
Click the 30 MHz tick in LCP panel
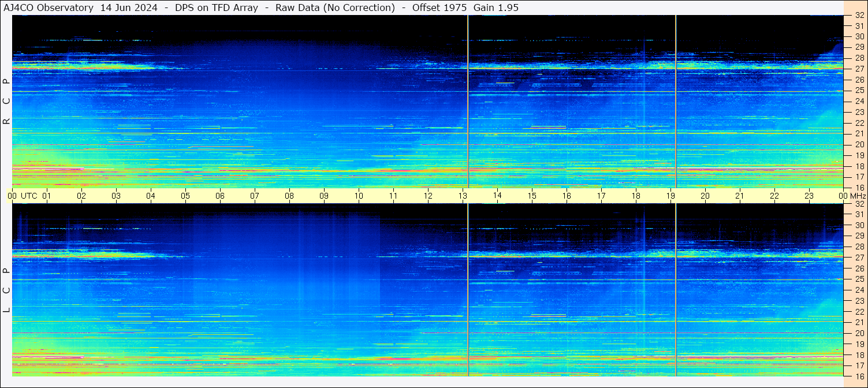(859, 225)
